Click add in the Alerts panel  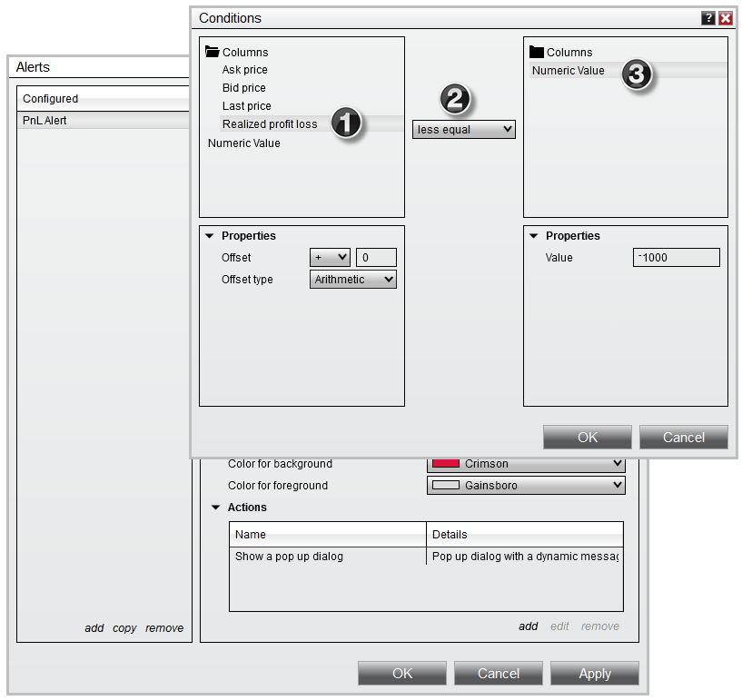tap(94, 627)
